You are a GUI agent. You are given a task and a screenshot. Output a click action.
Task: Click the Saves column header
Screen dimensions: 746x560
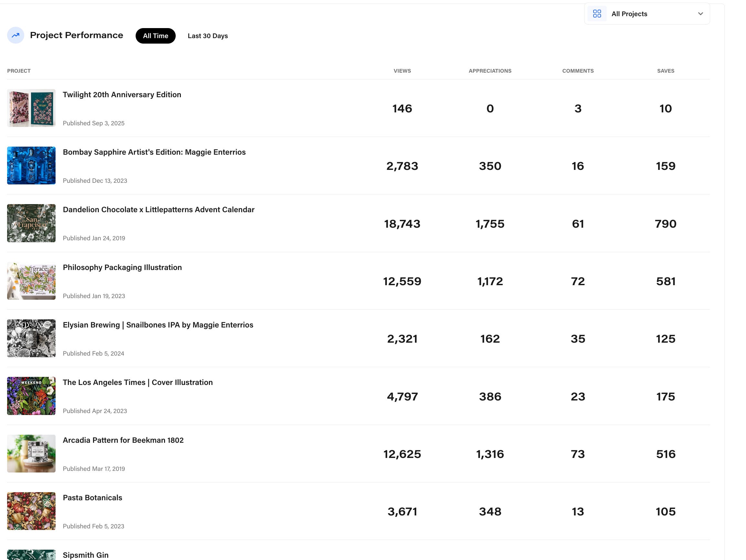tap(665, 71)
